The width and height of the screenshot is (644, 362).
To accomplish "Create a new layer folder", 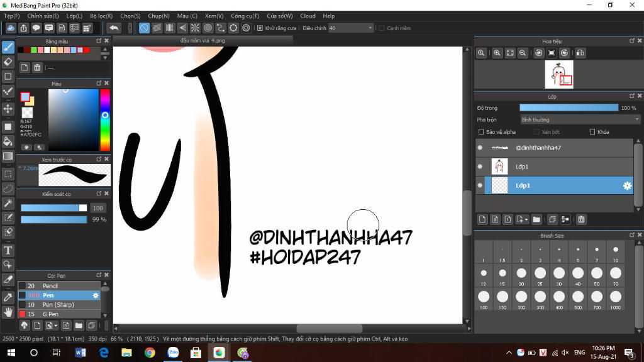I will [x=536, y=219].
